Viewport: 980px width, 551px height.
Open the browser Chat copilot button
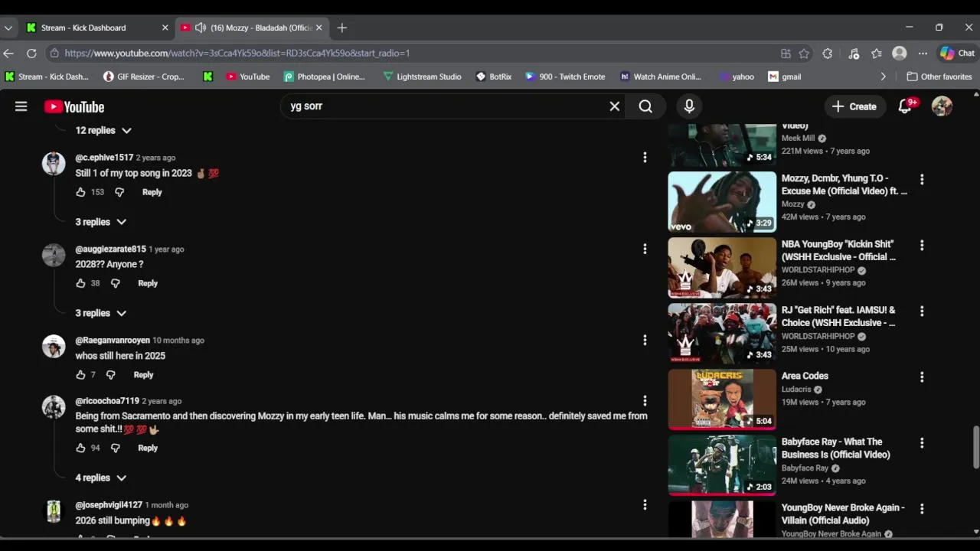coord(958,54)
